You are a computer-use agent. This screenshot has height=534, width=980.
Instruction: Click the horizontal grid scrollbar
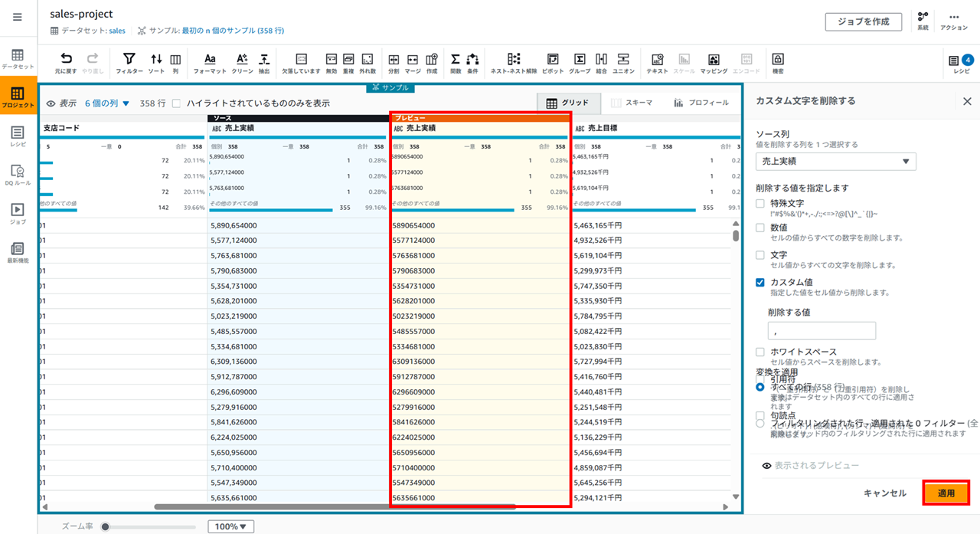point(335,506)
